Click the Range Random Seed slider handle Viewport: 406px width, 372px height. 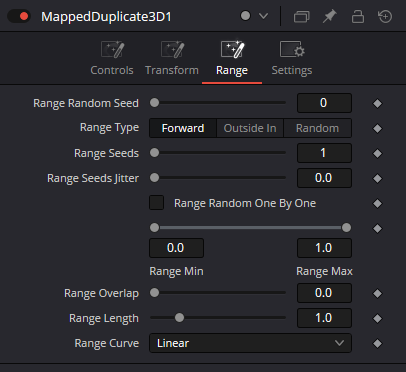[154, 103]
